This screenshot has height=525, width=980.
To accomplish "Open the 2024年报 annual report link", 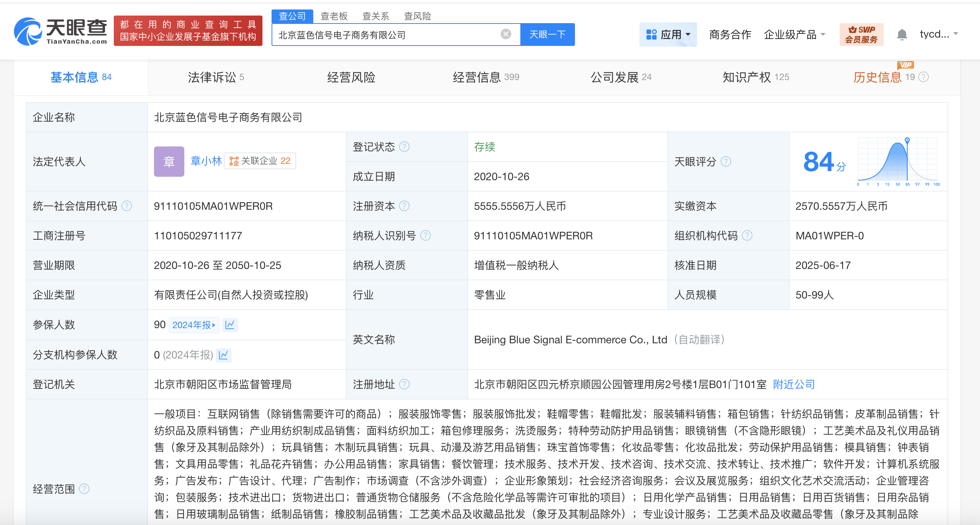I will 194,325.
